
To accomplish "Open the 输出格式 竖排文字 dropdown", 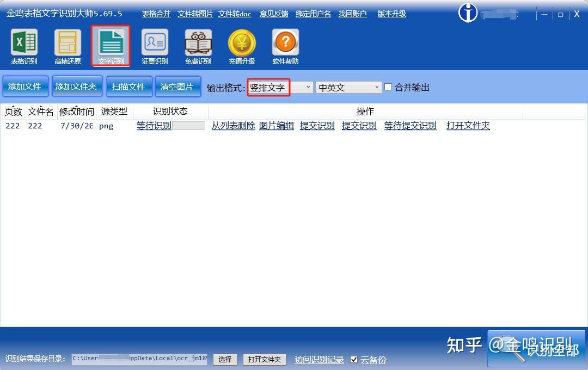I will (x=308, y=87).
